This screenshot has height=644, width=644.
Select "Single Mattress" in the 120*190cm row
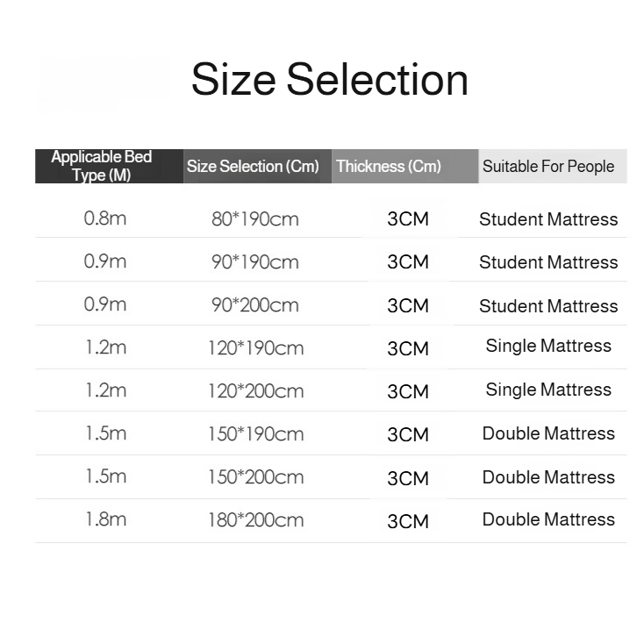(548, 346)
